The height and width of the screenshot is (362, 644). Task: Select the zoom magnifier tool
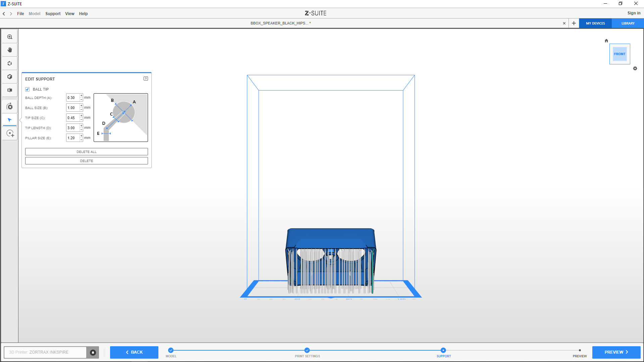click(10, 37)
